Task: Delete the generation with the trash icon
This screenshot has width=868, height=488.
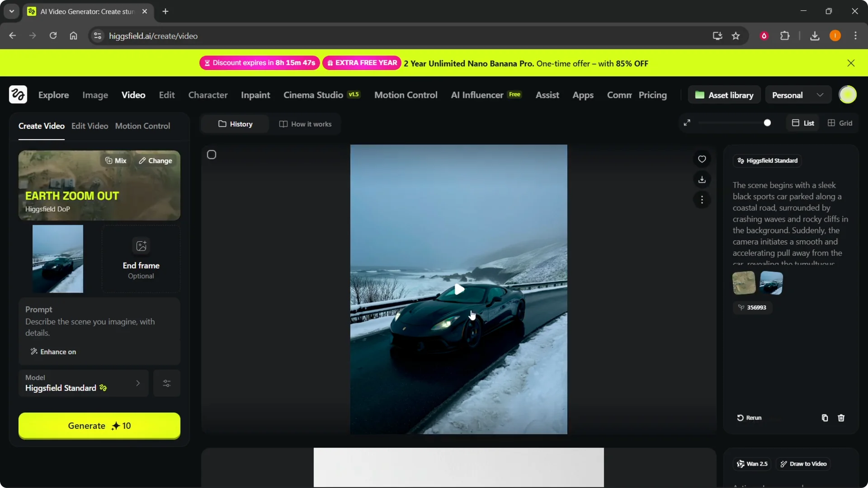Action: coord(841,418)
